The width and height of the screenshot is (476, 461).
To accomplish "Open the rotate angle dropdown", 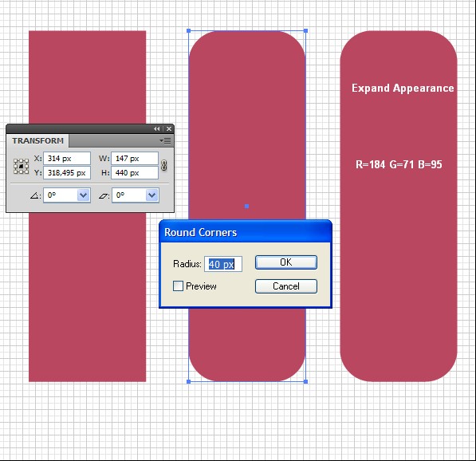I will (83, 195).
